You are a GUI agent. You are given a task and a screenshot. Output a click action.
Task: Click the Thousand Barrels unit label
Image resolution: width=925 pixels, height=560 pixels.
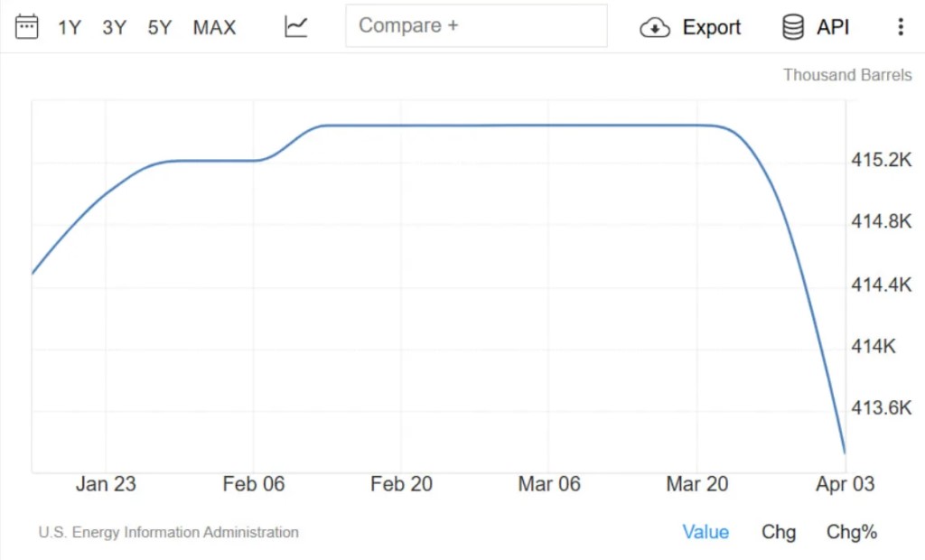click(847, 75)
